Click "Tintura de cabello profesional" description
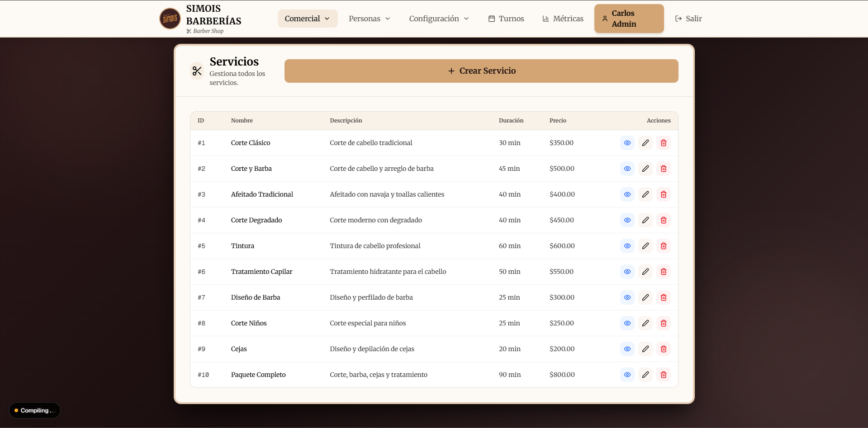The height and width of the screenshot is (428, 868). 375,246
